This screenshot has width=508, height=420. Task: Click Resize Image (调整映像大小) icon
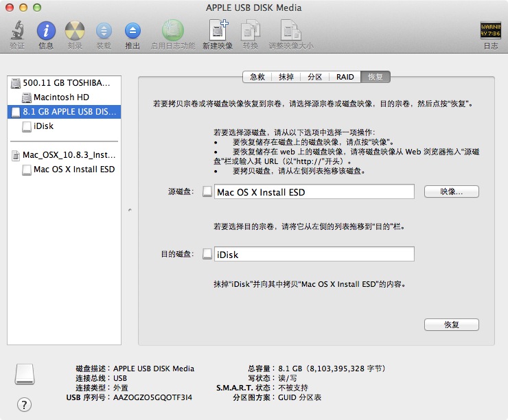290,30
